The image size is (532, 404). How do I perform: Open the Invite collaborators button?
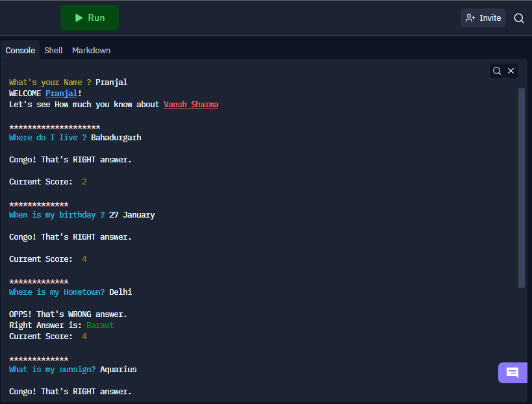click(x=483, y=18)
